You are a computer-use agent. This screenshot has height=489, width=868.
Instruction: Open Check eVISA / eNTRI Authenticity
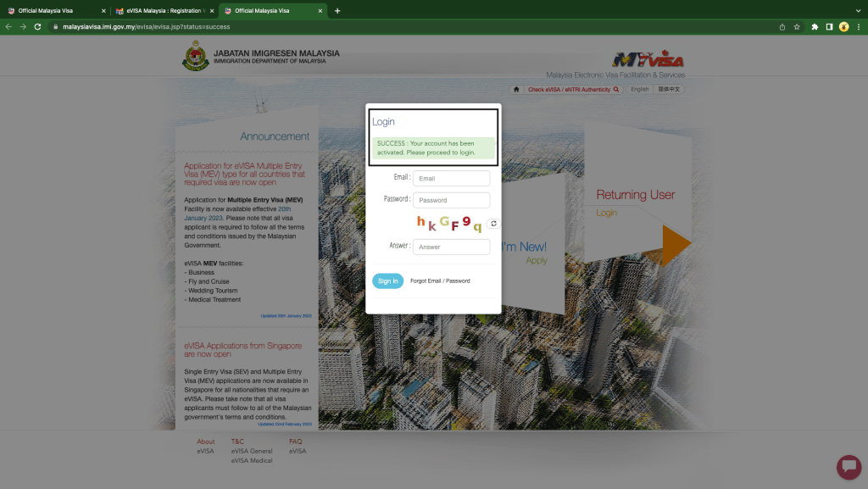click(573, 89)
